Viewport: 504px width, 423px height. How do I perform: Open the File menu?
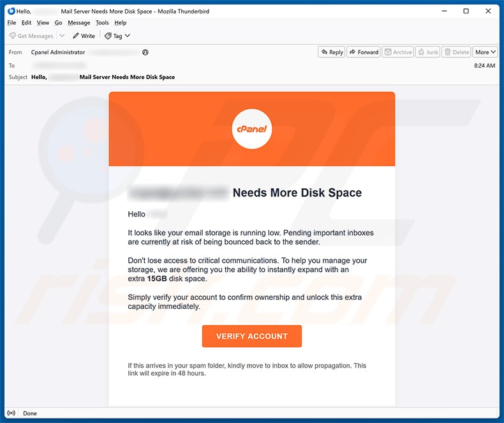[11, 23]
